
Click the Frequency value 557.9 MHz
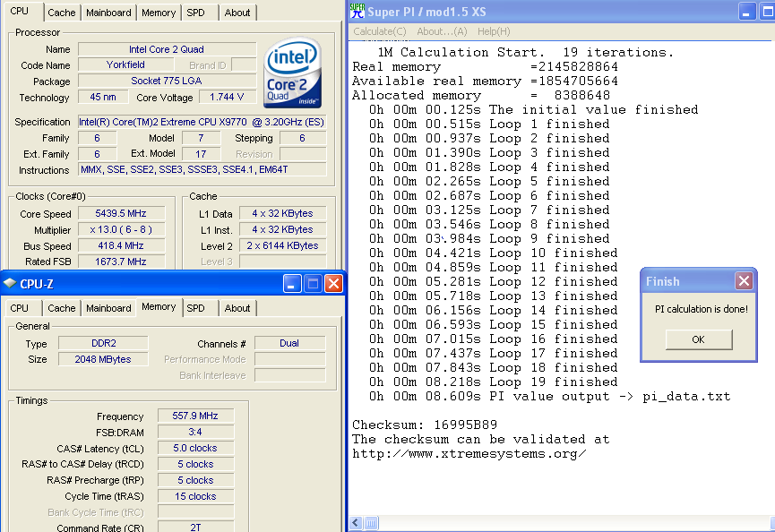click(195, 416)
